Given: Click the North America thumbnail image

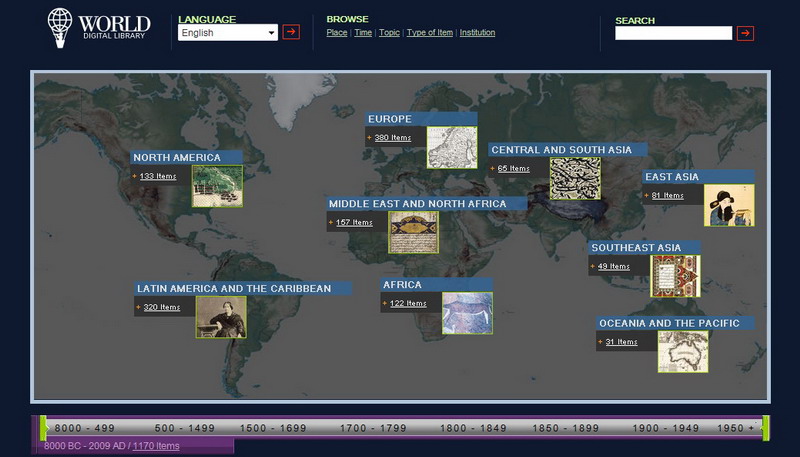Looking at the screenshot, I should pos(217,186).
